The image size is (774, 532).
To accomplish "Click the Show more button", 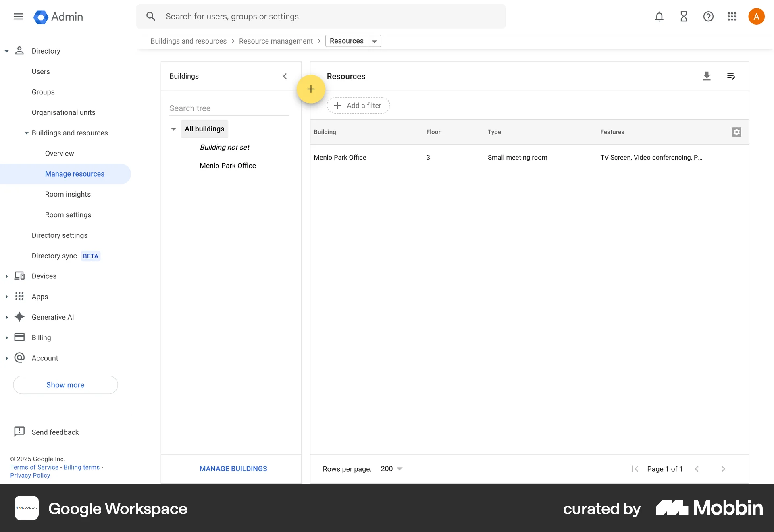I will coord(65,385).
